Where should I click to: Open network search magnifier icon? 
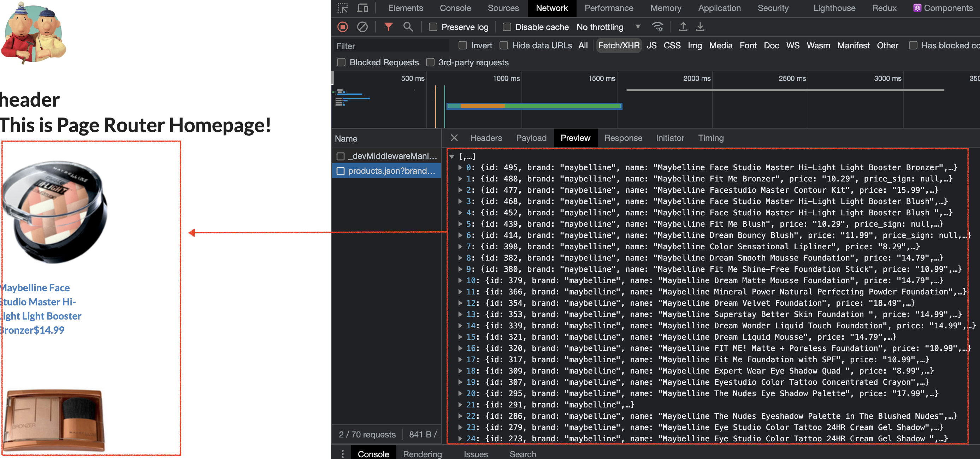tap(408, 26)
